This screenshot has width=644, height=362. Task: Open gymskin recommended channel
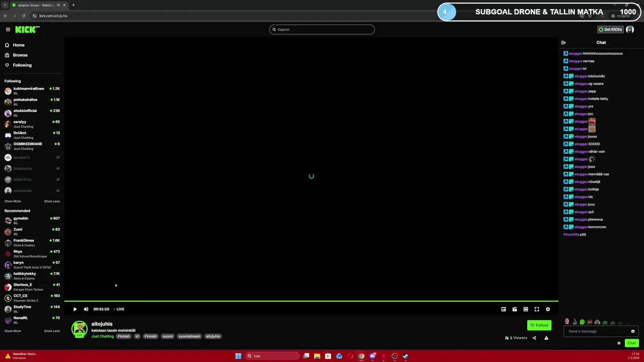point(32,220)
